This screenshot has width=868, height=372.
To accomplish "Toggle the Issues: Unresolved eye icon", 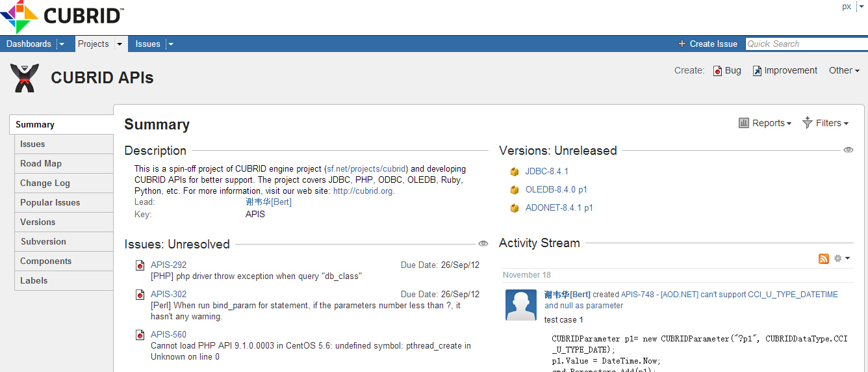I will [x=483, y=244].
